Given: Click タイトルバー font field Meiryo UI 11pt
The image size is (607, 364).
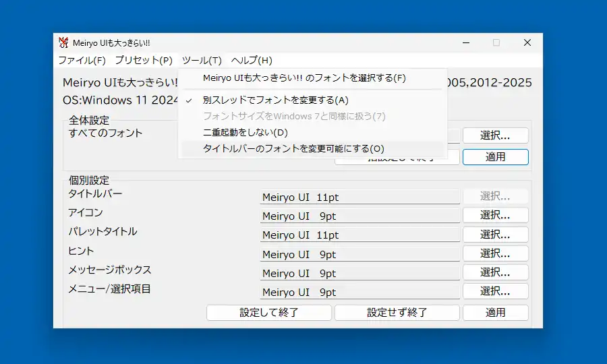Looking at the screenshot, I should (x=360, y=197).
